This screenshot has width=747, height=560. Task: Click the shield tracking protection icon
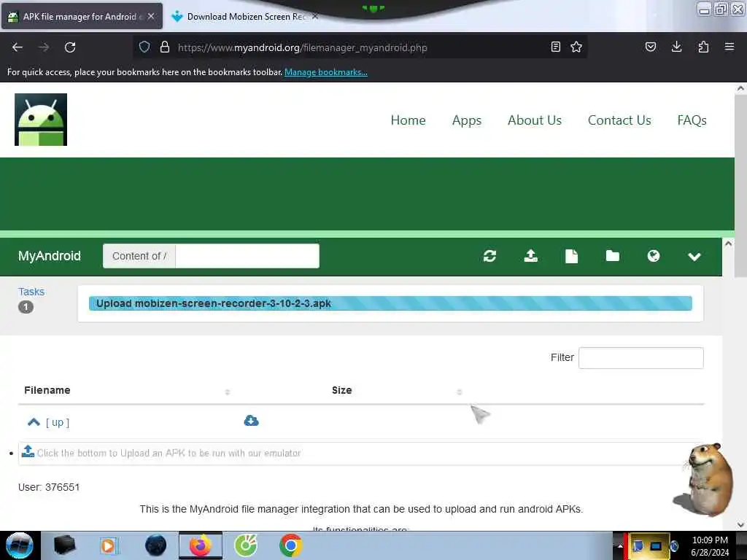[x=144, y=47]
